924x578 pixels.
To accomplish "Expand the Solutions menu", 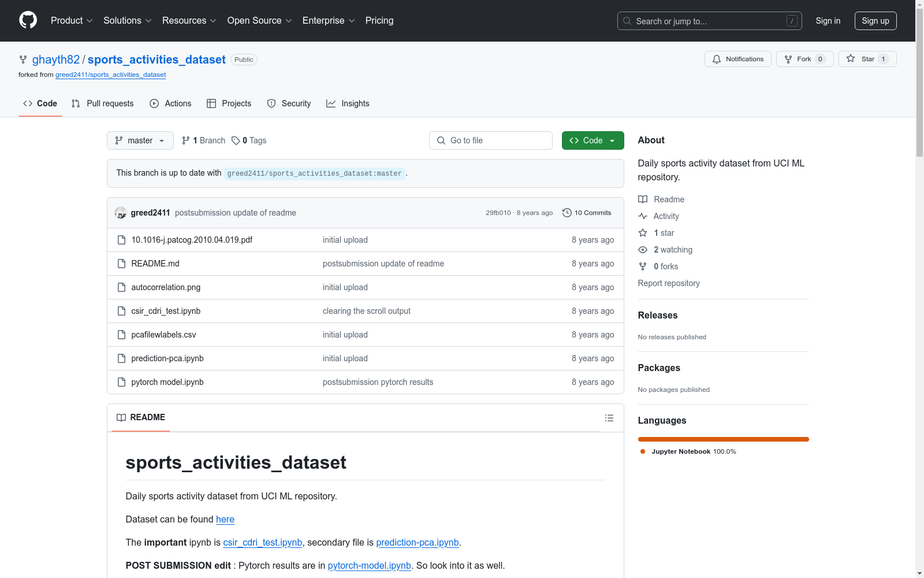I will [x=128, y=21].
